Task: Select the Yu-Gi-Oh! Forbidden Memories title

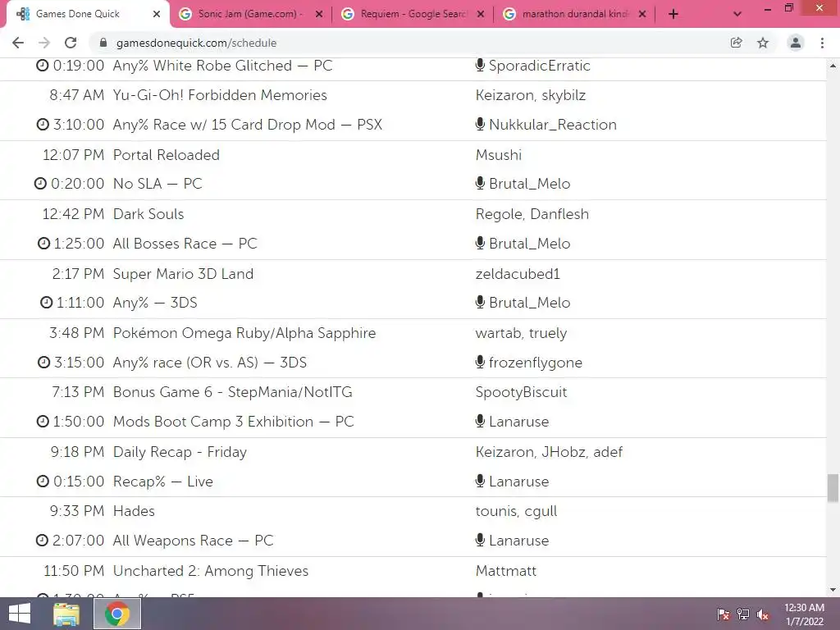Action: coord(220,95)
